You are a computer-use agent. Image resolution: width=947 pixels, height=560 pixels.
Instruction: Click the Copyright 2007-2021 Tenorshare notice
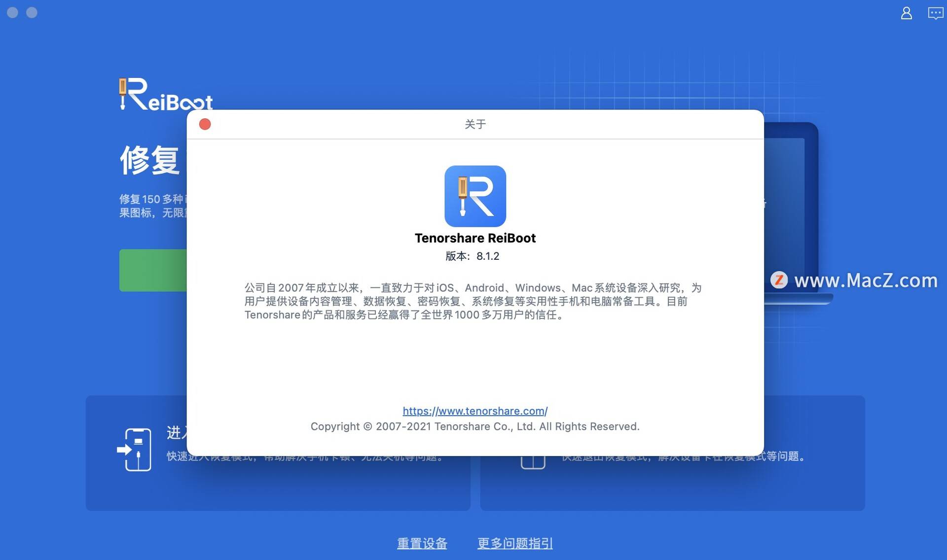pos(475,426)
